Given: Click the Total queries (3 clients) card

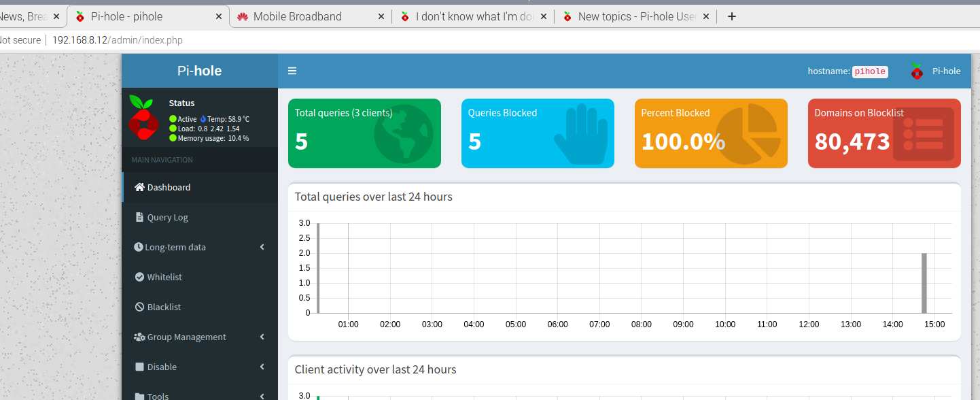Looking at the screenshot, I should point(364,133).
